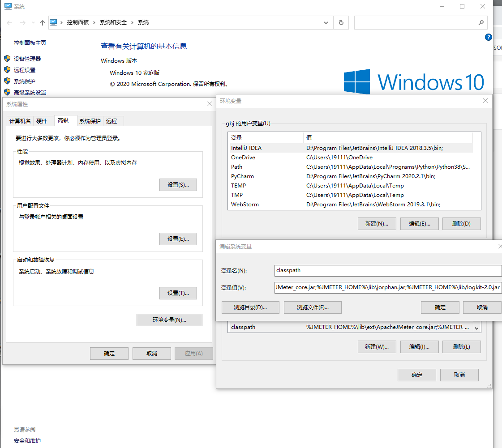
Task: Open user profile 设置(E)... button
Action: 178,239
